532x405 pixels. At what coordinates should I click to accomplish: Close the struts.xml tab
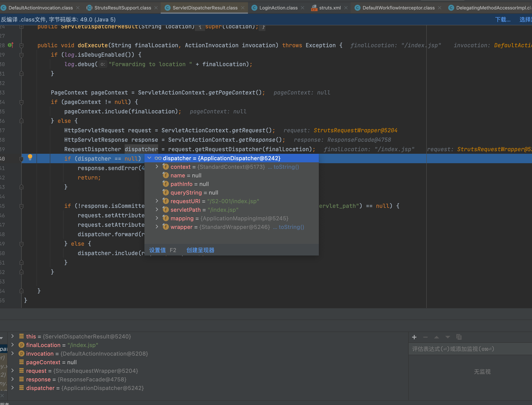pyautogui.click(x=346, y=8)
